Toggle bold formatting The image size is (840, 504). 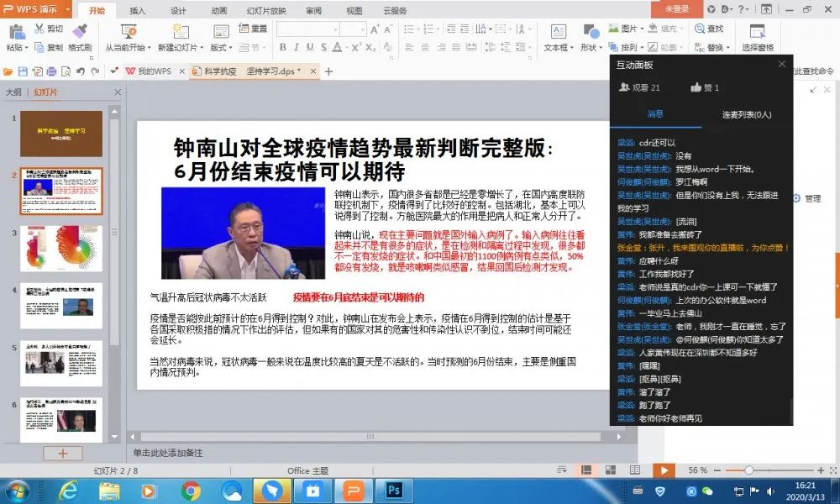click(282, 48)
